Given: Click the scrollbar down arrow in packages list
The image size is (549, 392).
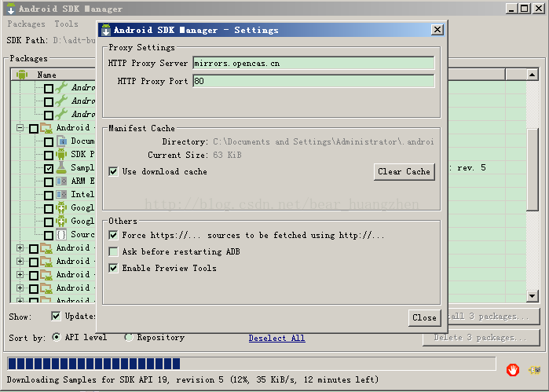Looking at the screenshot, I should [x=533, y=296].
